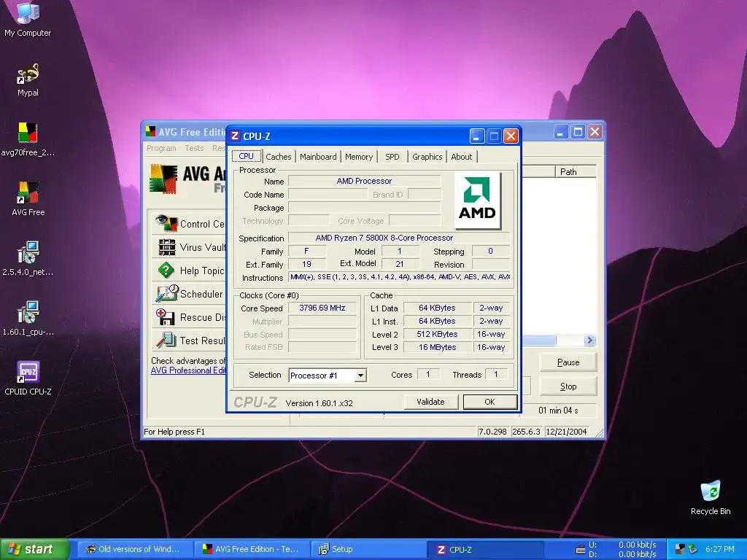This screenshot has height=560, width=747.
Task: Click AVG elapsed time 01 min 04 s
Action: (x=558, y=410)
